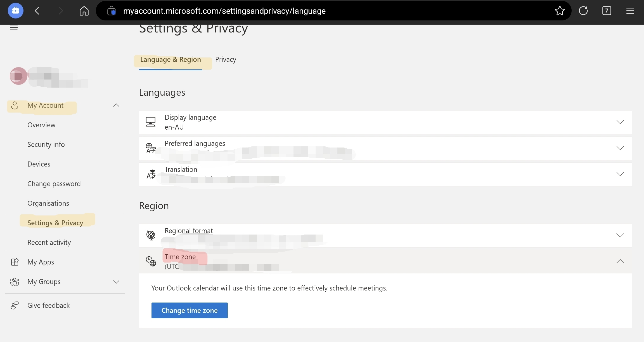Click the browser address bar URL
Viewport: 644px width, 342px height.
(224, 11)
